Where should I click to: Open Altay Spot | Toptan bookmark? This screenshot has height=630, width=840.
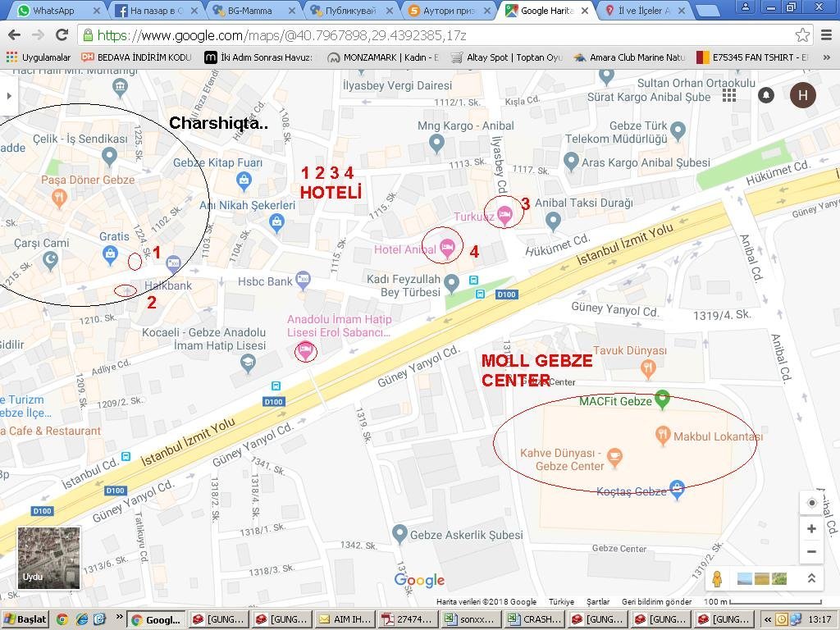(506, 57)
